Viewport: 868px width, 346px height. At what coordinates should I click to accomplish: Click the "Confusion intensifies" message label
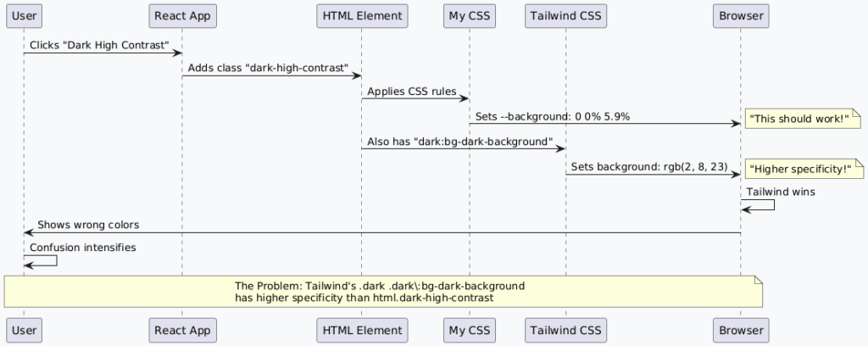tap(82, 248)
